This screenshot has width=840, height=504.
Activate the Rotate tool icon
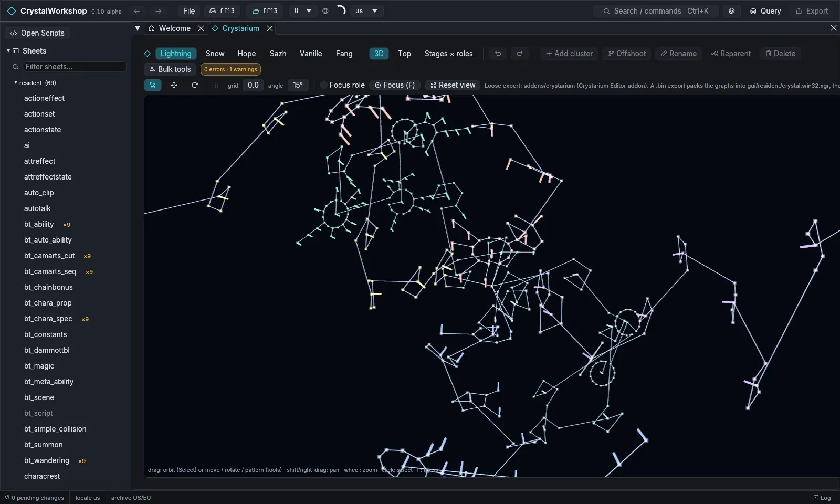tap(195, 85)
